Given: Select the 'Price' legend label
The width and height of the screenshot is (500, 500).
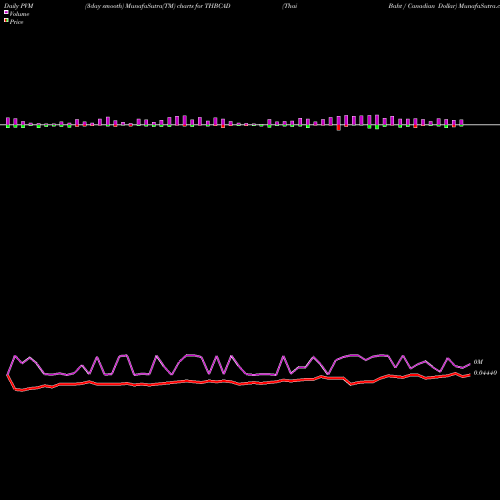Looking at the screenshot, I should (x=16, y=22).
